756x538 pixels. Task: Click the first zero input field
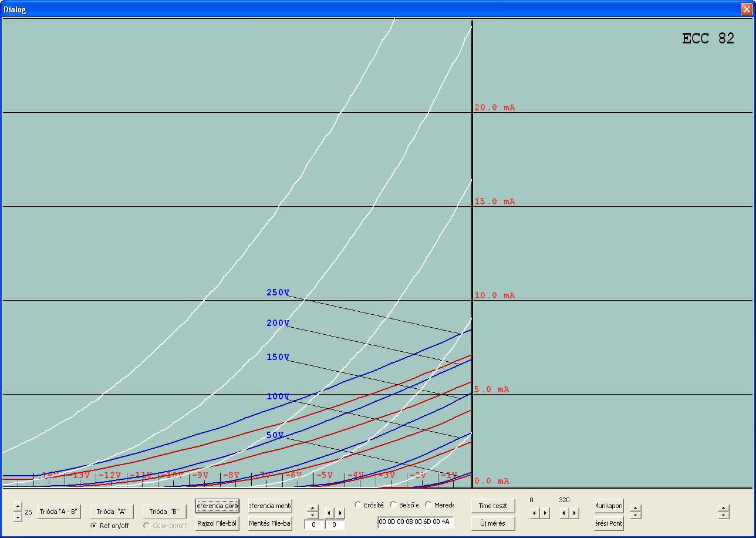coord(314,524)
